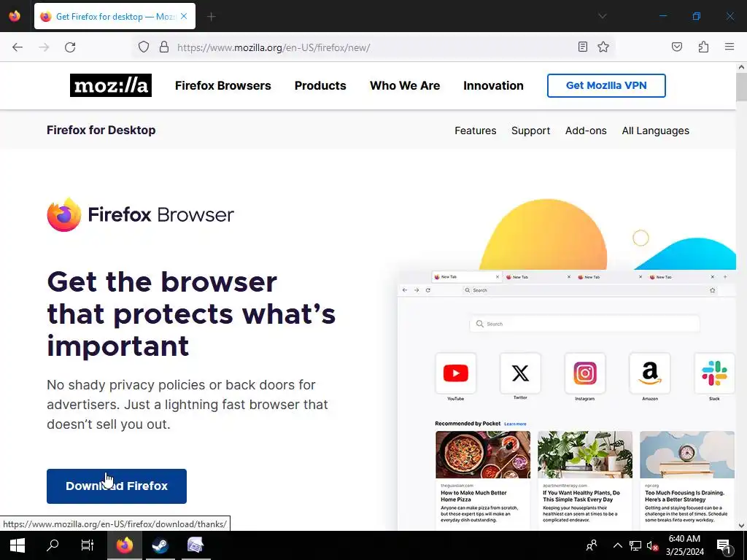The image size is (747, 560).
Task: Open the Firefox application menu
Action: tap(729, 47)
